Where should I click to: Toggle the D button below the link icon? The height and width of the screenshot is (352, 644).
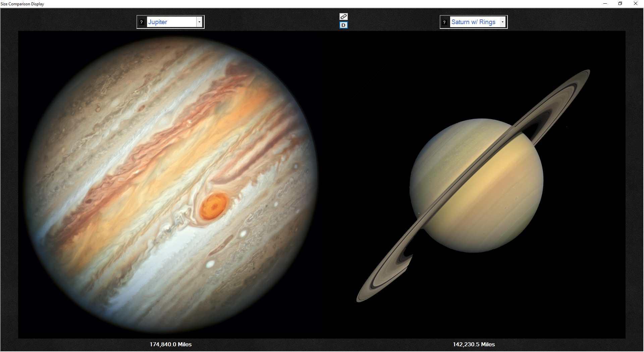coord(343,25)
